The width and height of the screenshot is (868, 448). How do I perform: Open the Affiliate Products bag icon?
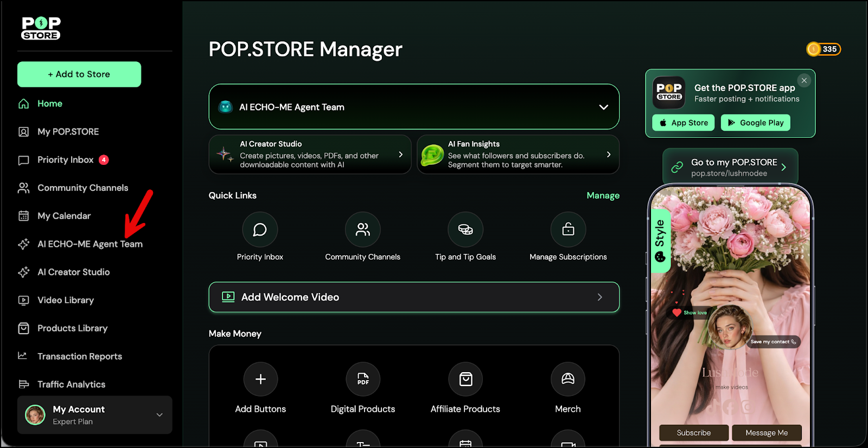(x=465, y=379)
